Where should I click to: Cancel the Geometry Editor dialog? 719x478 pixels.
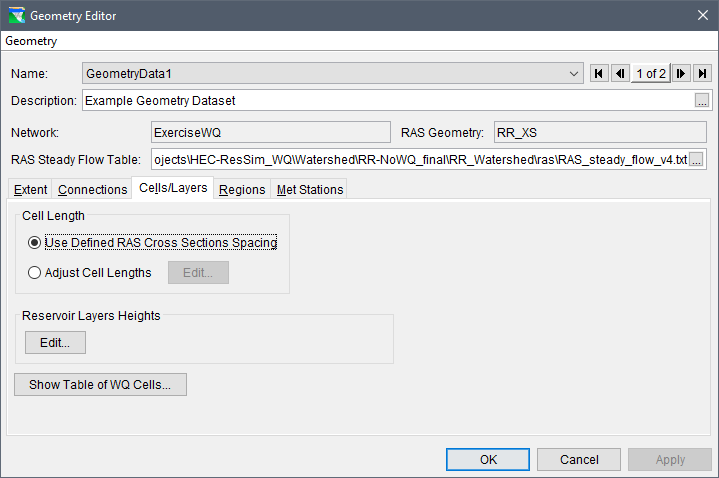pyautogui.click(x=579, y=460)
